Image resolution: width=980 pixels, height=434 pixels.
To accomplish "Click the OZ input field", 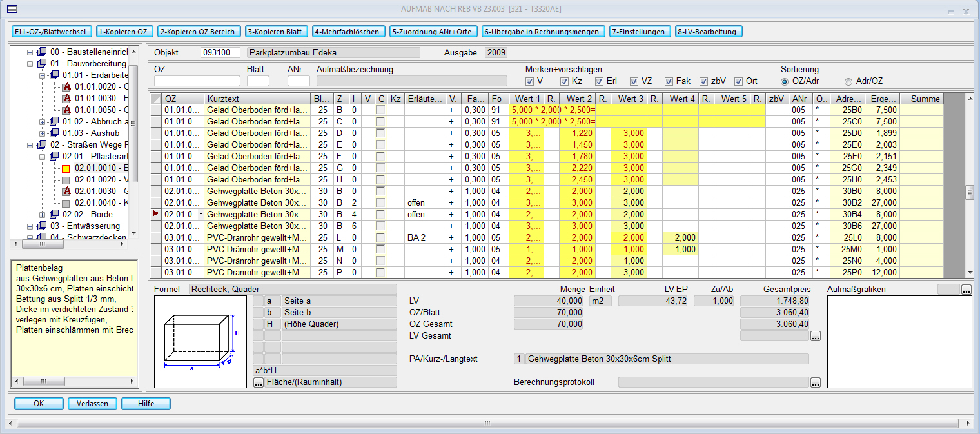I will (x=197, y=81).
